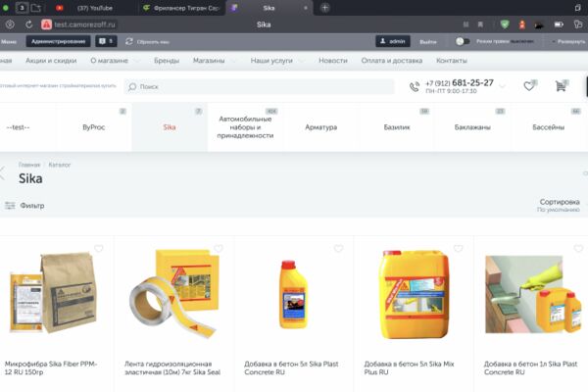Click the magnifier icon in search field
This screenshot has height=392, width=588.
[132, 86]
